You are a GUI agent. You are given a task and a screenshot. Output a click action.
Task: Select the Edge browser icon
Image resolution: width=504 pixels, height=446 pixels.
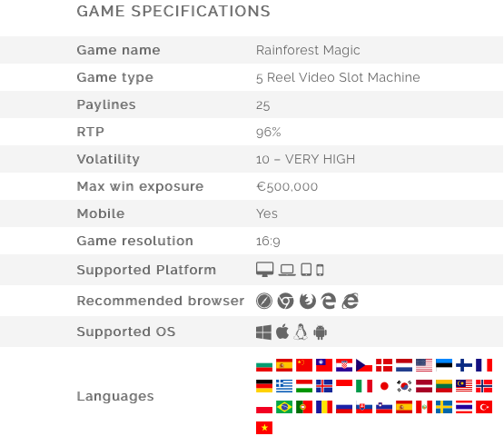click(329, 301)
